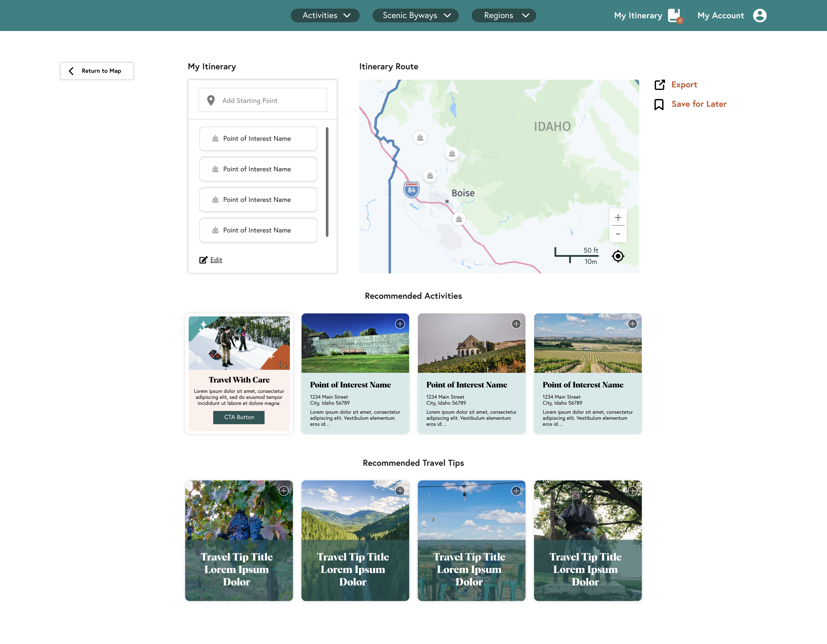This screenshot has height=644, width=827.
Task: Click the Edit link under the itinerary list
Action: point(216,260)
